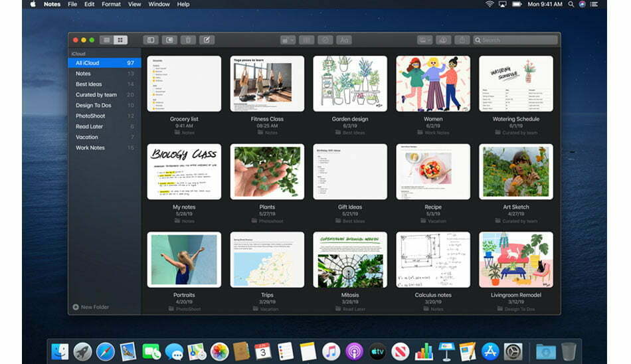Open the Livingroom Remodel note thumbnail
631x364 pixels.
516,260
